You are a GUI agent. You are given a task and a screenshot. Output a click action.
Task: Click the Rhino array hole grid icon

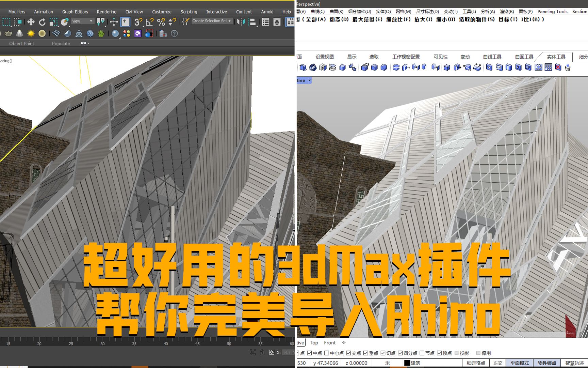pyautogui.click(x=548, y=67)
